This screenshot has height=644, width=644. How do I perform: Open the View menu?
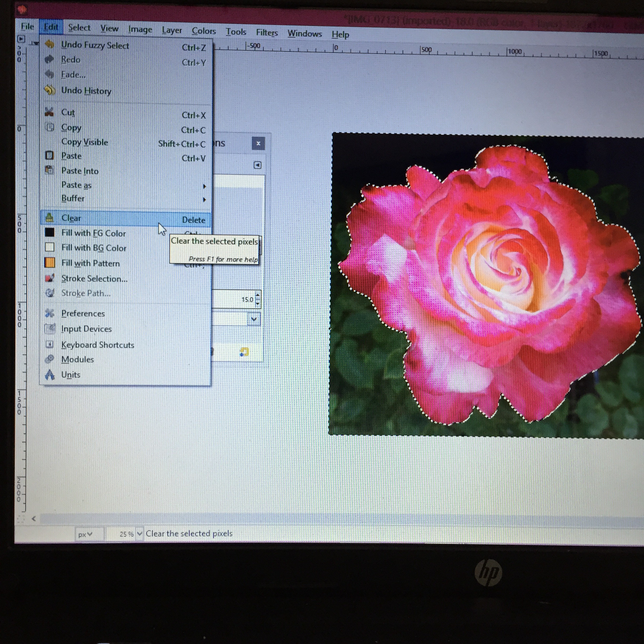coord(109,28)
